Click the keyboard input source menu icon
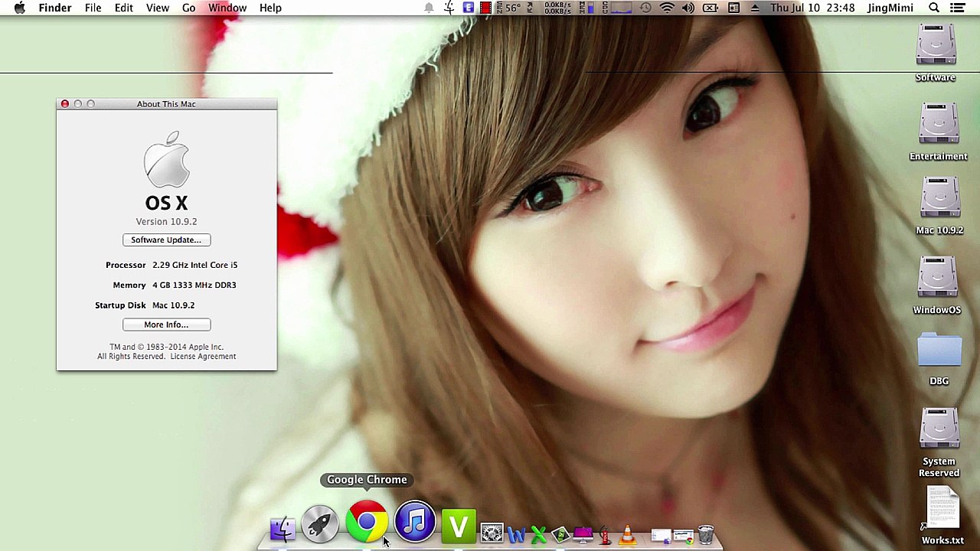 pyautogui.click(x=733, y=8)
